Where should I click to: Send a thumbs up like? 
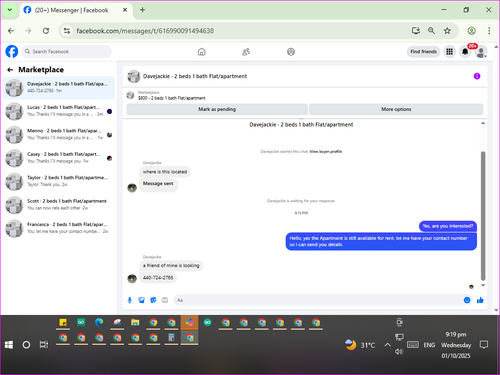click(480, 300)
